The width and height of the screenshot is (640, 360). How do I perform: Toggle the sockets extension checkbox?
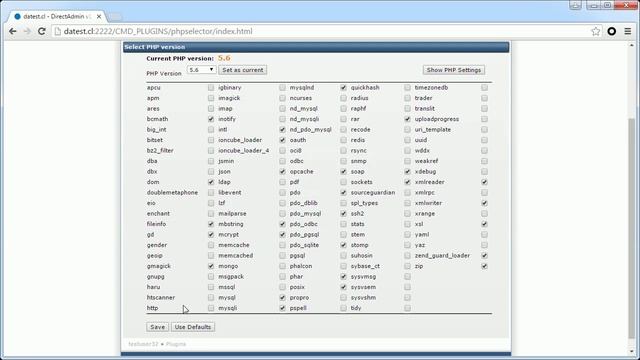tap(407, 182)
